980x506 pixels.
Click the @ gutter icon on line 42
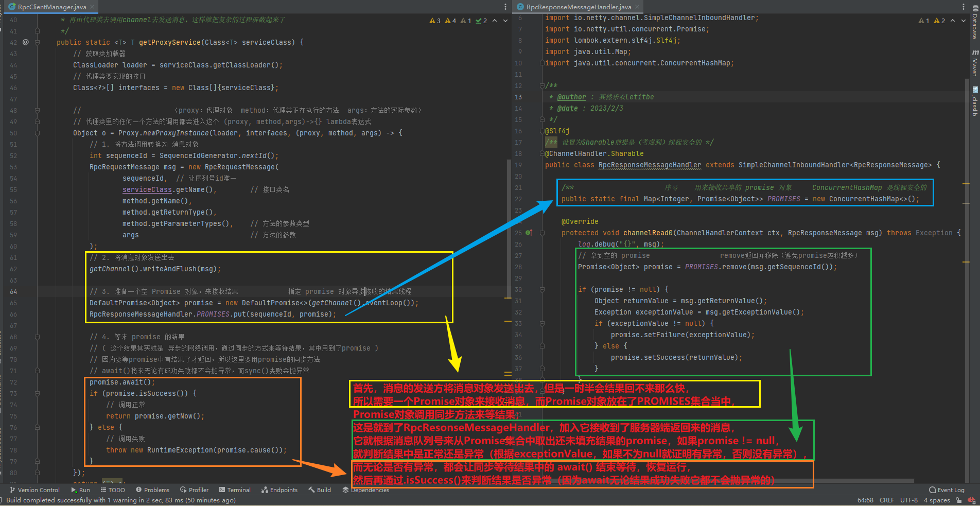tap(25, 42)
